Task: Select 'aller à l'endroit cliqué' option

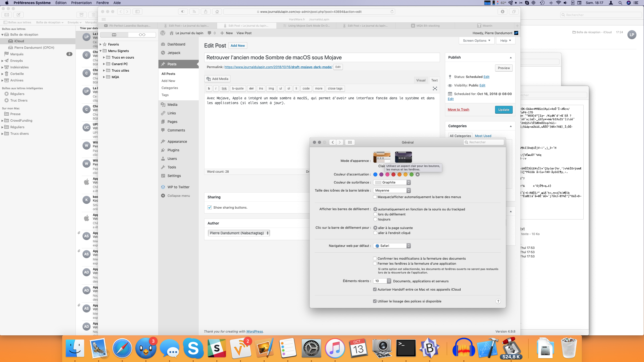Action: [375, 233]
